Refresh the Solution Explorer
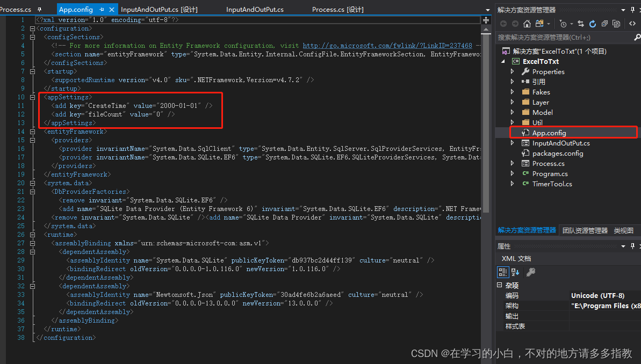 coord(593,23)
